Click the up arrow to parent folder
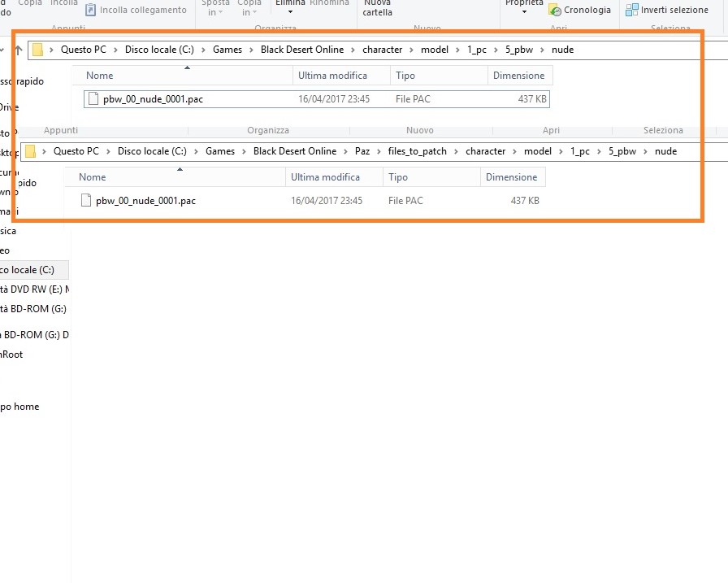Viewport: 728px width, 583px height. click(18, 50)
